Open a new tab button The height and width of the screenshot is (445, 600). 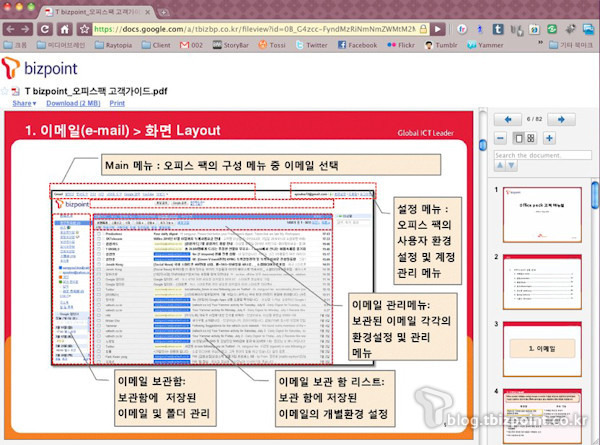pos(164,12)
